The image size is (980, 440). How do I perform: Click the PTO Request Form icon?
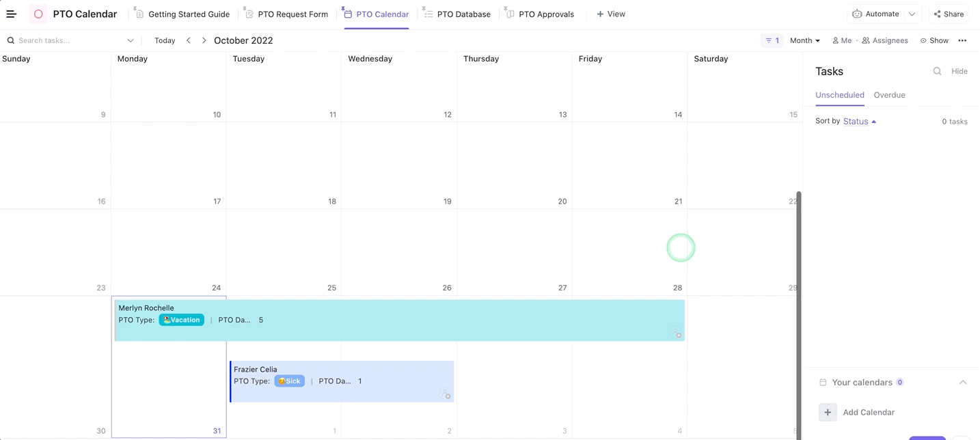pyautogui.click(x=248, y=13)
